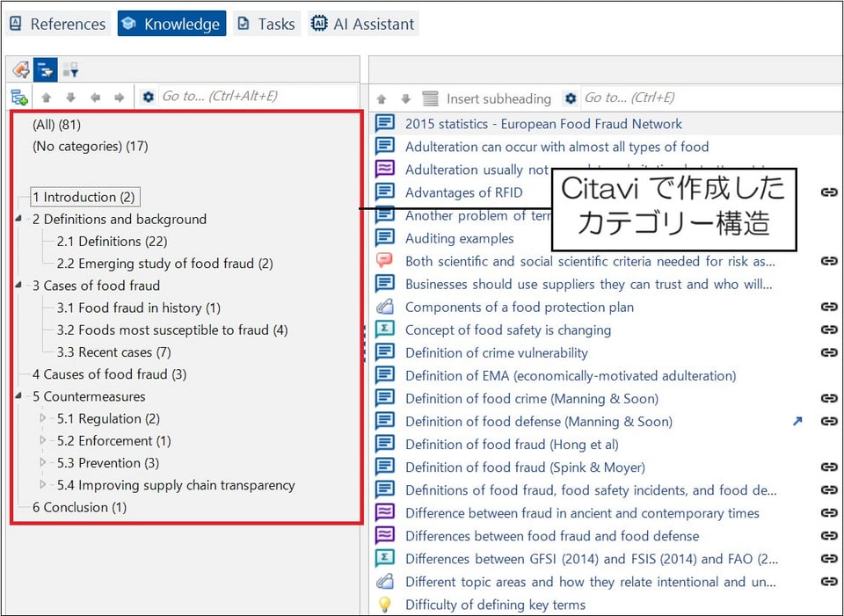Screen dimensions: 844x616
Task: Toggle the category tree view icon
Action: click(45, 69)
